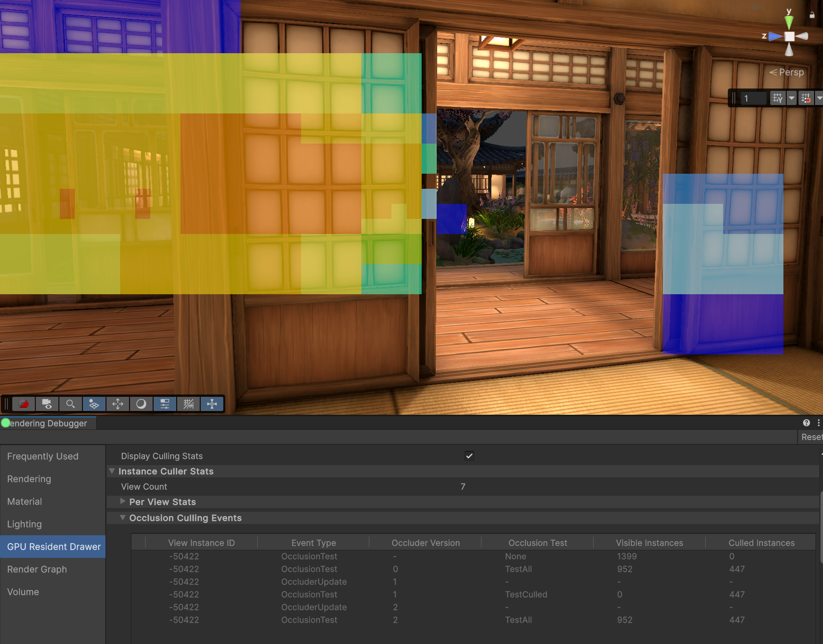Toggle the grid snapping magnet icon
Viewport: 823px width, 644px height.
pyautogui.click(x=806, y=98)
